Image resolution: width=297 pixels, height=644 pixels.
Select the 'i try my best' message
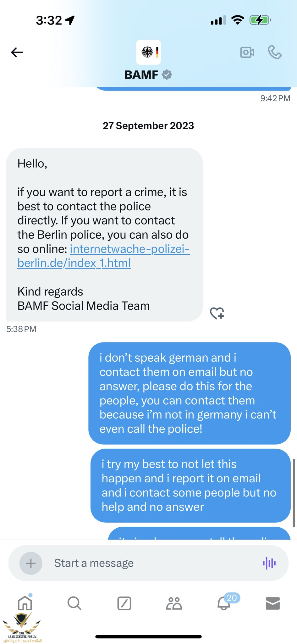coord(190,486)
